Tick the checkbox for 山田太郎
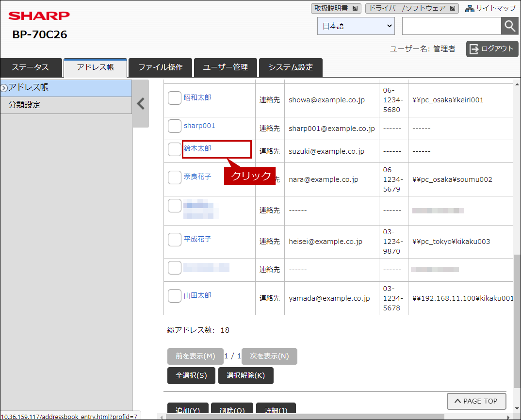 coord(175,296)
